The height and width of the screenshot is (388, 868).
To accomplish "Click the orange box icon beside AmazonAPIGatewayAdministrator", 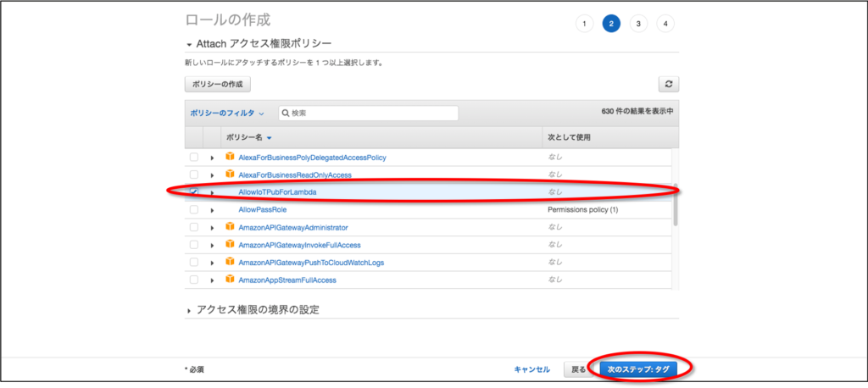I will pos(229,227).
